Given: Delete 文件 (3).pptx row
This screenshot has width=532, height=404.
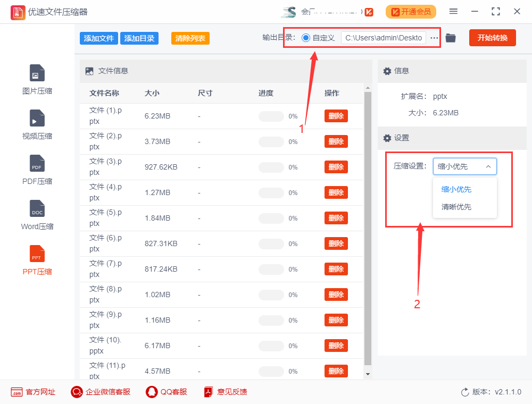Looking at the screenshot, I should [336, 167].
